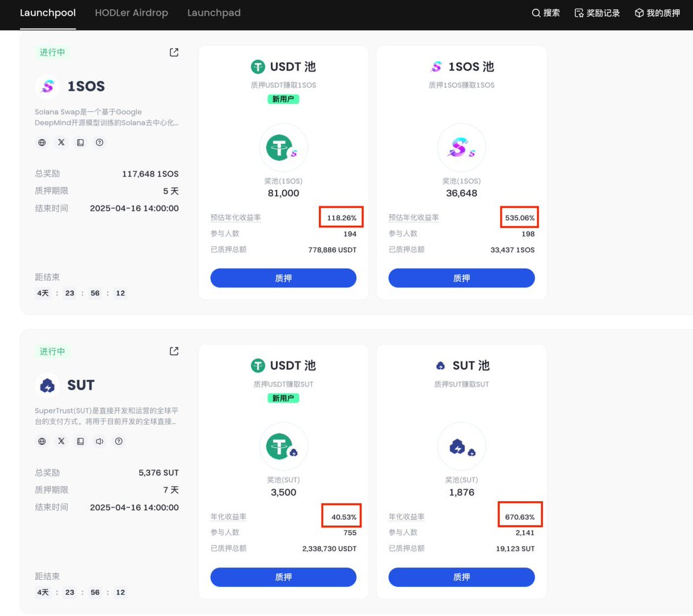The width and height of the screenshot is (693, 616).
Task: Open the SUT X (Twitter) icon
Action: pyautogui.click(x=61, y=441)
